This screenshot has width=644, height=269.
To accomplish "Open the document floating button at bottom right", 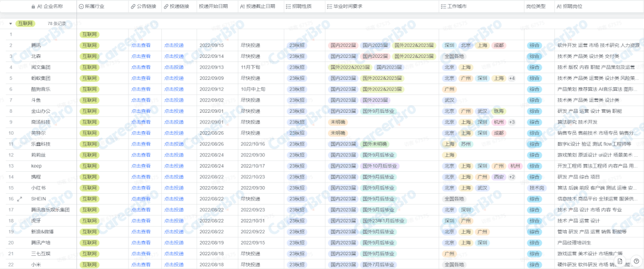I will 620,261.
